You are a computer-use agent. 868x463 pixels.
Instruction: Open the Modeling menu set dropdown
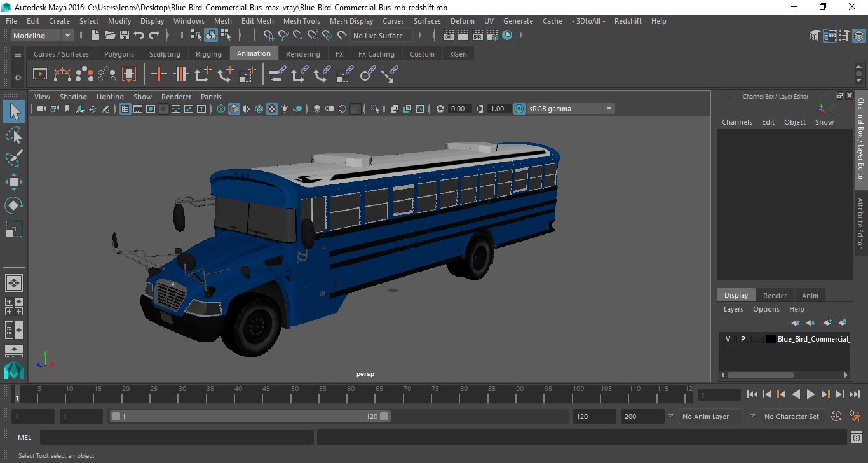(x=43, y=36)
